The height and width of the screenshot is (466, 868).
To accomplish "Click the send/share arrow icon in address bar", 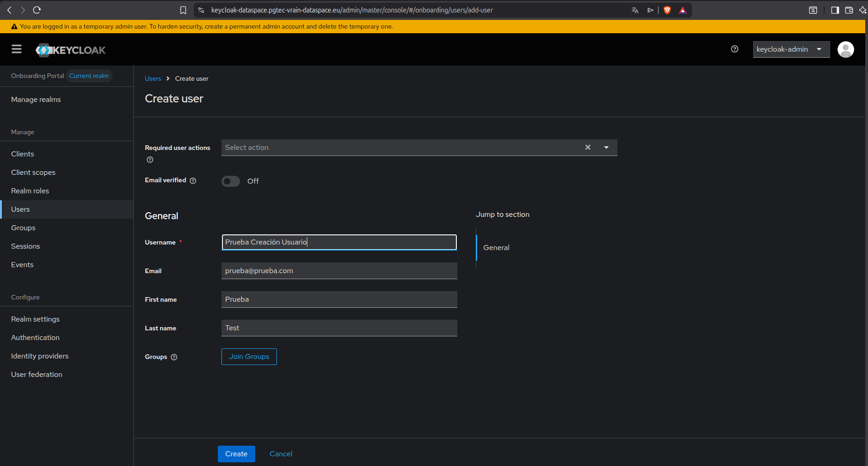I will (x=650, y=10).
